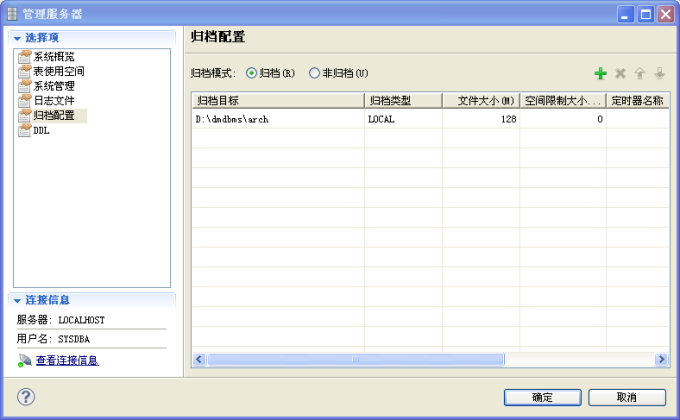Close the 管理服务器 window
Viewport: 680px width, 420px height.
(x=665, y=14)
